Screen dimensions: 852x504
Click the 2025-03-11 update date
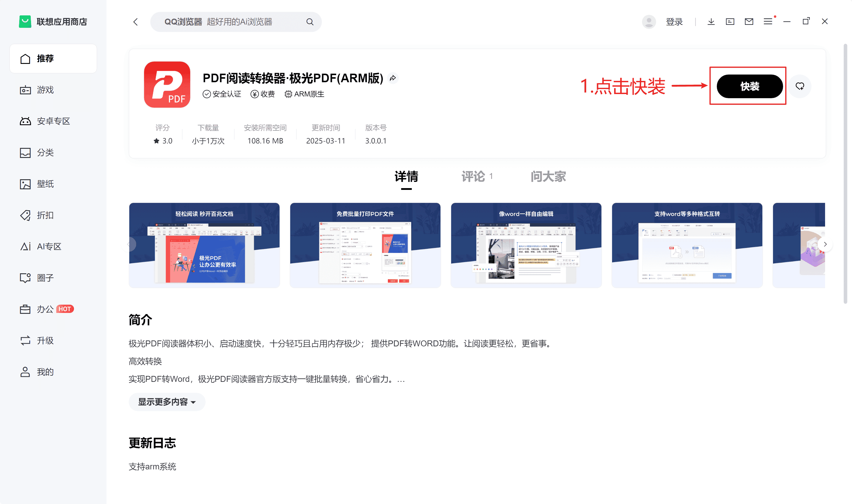[x=326, y=141]
